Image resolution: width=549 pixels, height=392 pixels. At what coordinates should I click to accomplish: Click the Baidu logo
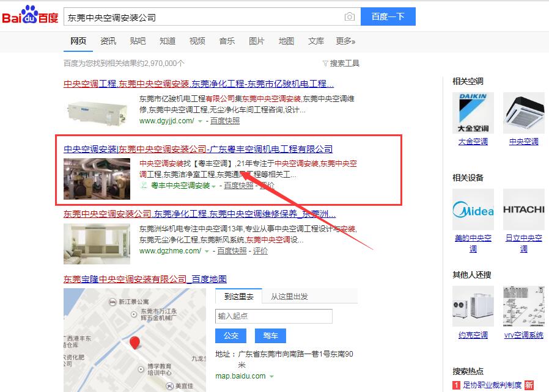tap(30, 15)
